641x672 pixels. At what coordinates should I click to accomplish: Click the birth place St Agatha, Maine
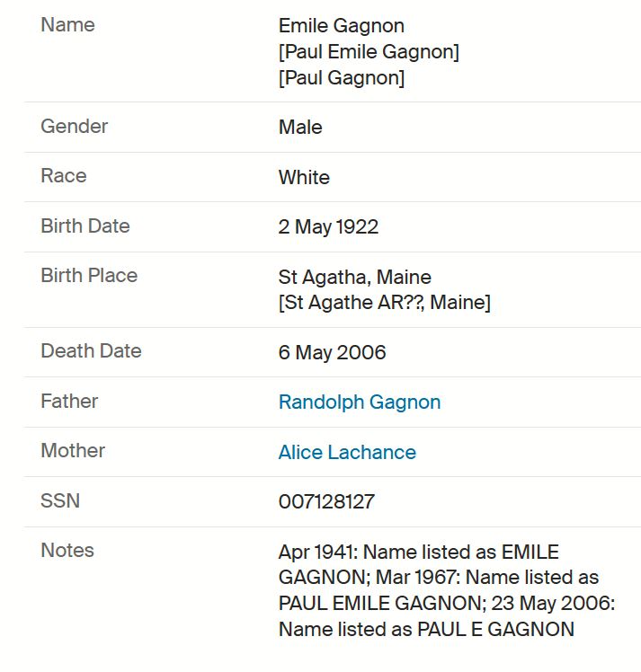coord(354,277)
